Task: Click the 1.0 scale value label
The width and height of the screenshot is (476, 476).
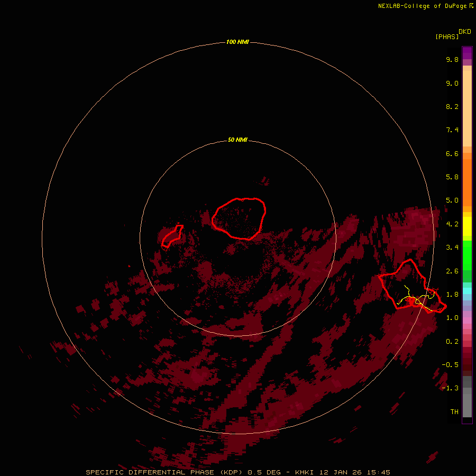Action: tap(452, 318)
